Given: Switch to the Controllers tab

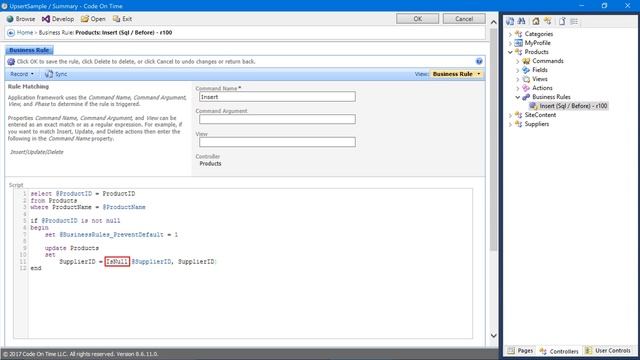Looking at the screenshot, I should [x=559, y=351].
